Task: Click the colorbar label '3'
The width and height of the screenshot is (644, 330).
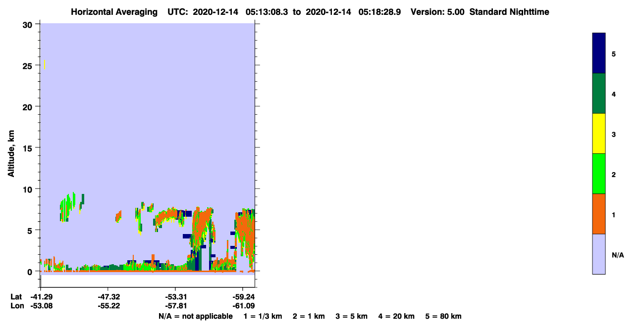Action: point(614,134)
